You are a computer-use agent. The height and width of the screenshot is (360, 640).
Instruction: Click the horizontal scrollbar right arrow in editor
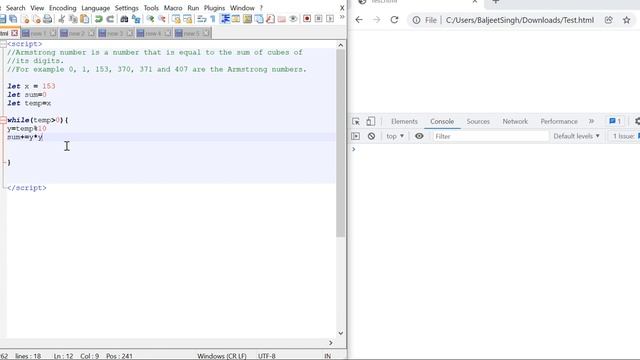tap(331, 343)
